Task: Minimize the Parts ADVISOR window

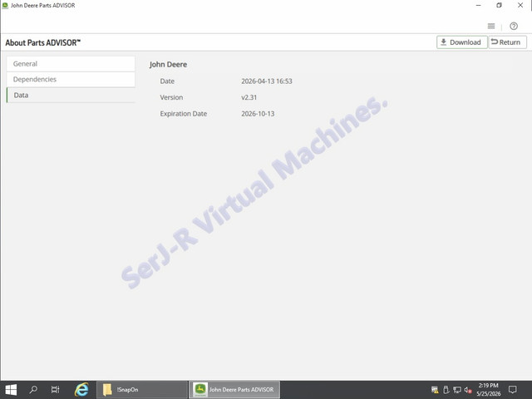Action: [479, 5]
